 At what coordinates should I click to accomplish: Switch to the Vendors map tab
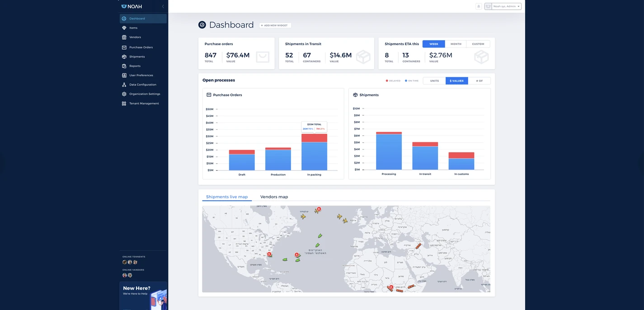click(x=274, y=197)
